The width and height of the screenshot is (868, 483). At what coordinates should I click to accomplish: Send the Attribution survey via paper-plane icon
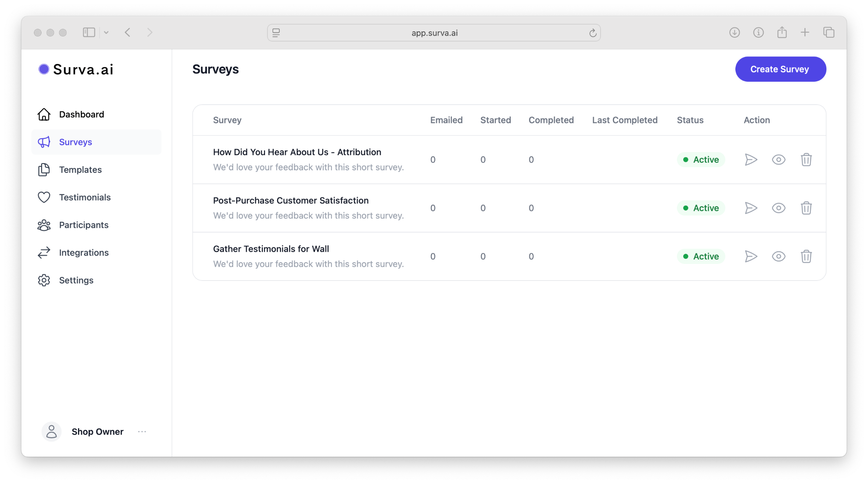click(x=751, y=160)
